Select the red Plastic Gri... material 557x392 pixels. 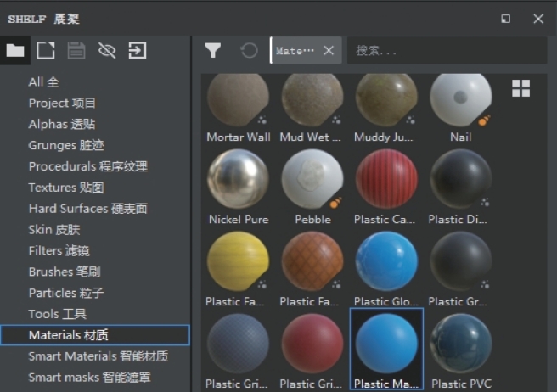(312, 351)
